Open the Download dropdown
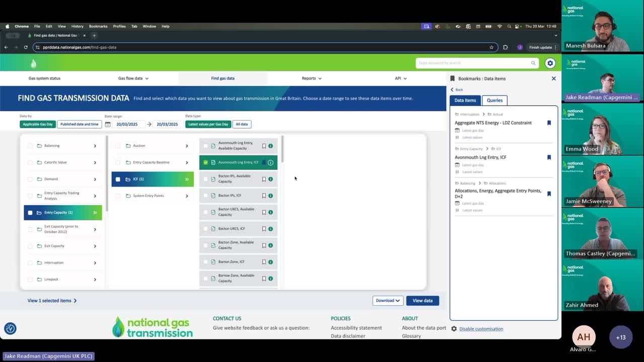This screenshot has width=644, height=362. pyautogui.click(x=387, y=301)
